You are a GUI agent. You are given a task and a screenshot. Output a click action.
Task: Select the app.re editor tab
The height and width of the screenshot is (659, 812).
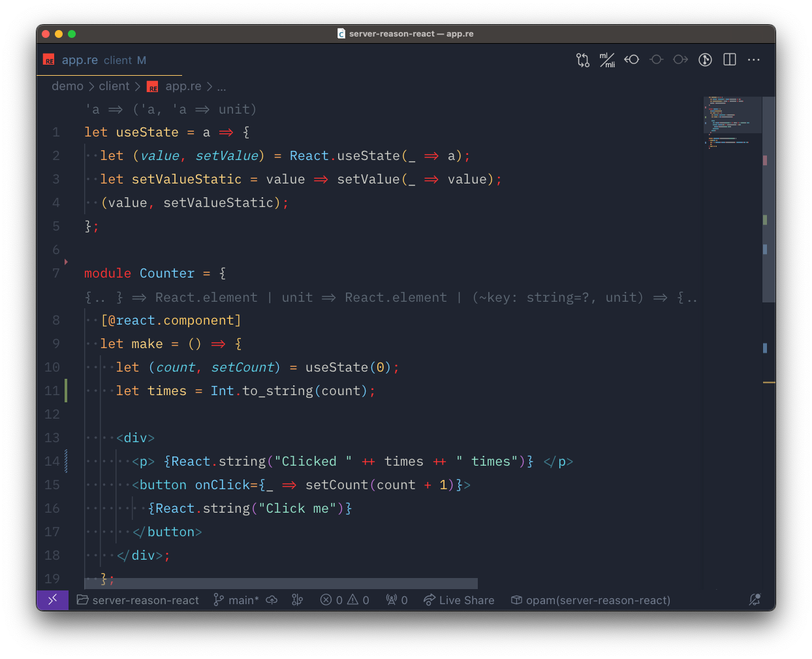click(80, 60)
